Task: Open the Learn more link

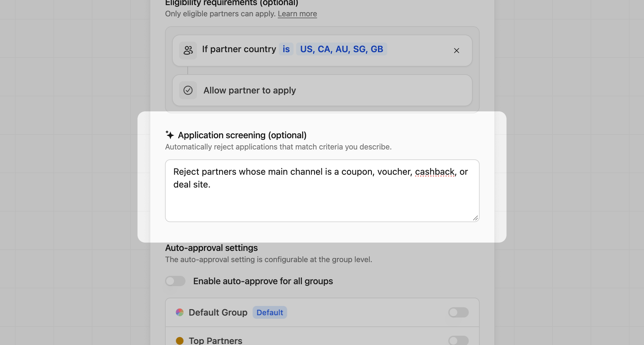Action: (297, 14)
